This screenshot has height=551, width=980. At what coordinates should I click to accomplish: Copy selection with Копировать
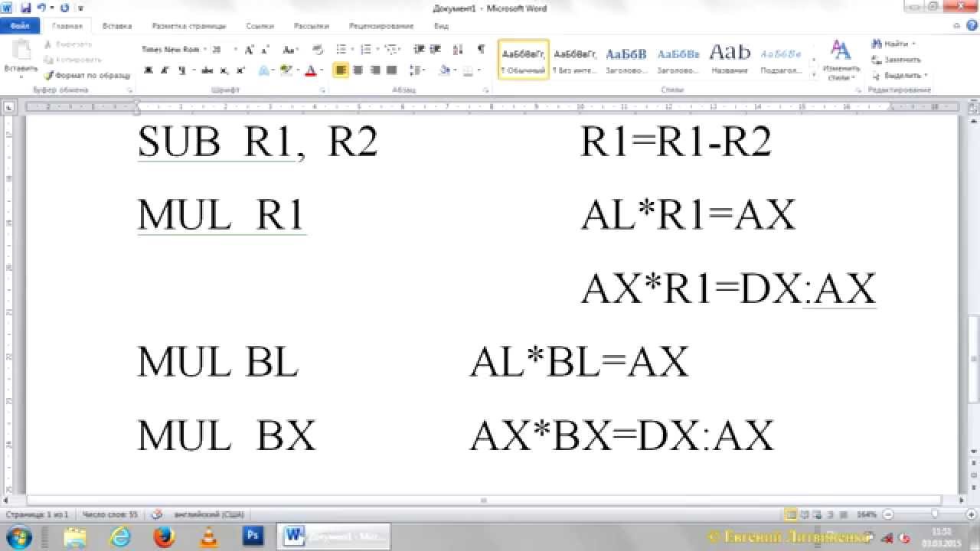tap(73, 59)
